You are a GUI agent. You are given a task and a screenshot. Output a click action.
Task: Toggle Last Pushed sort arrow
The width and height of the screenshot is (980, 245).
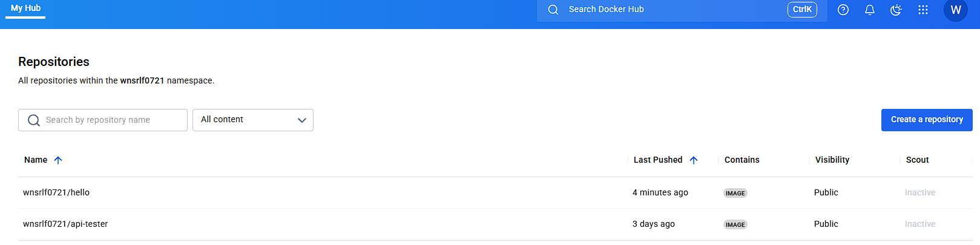(x=694, y=160)
